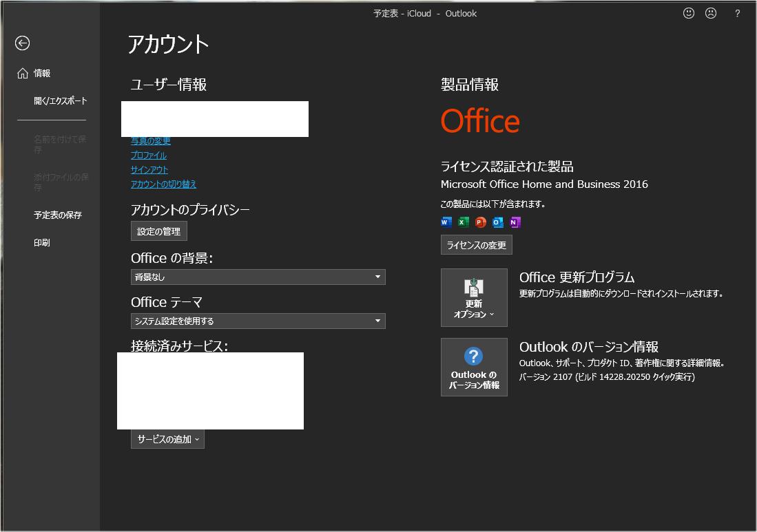Open 開く/エクスポート in the sidebar
757x532 pixels.
pyautogui.click(x=61, y=100)
